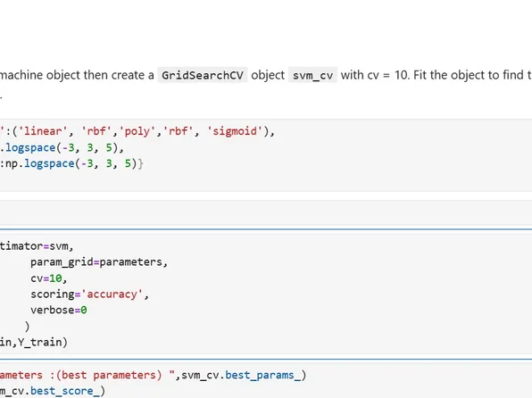This screenshot has width=532, height=398.
Task: Click the svm_cv inline code in the markdown
Action: 312,75
